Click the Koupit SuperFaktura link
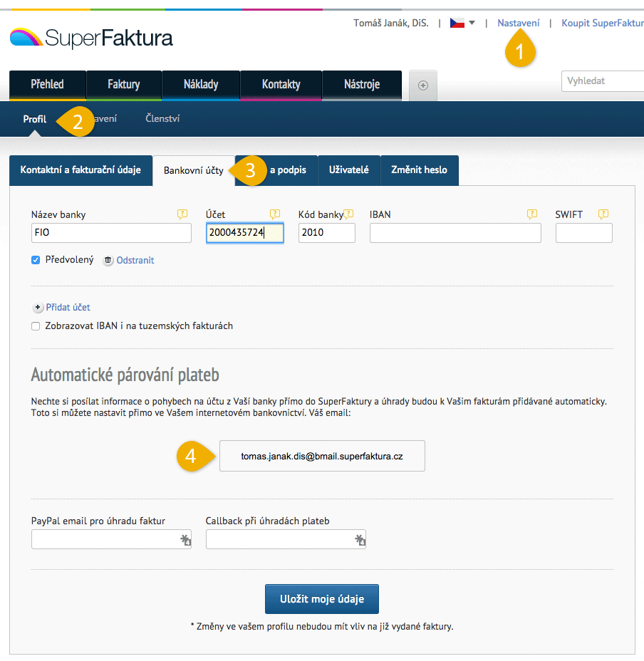This screenshot has height=661, width=644. [603, 24]
